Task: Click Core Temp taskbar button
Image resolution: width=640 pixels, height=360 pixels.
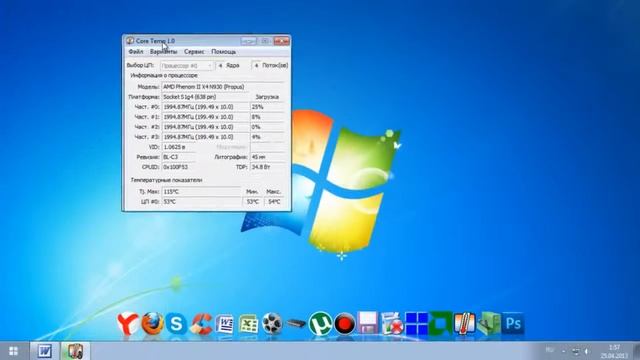Action: coord(75,351)
